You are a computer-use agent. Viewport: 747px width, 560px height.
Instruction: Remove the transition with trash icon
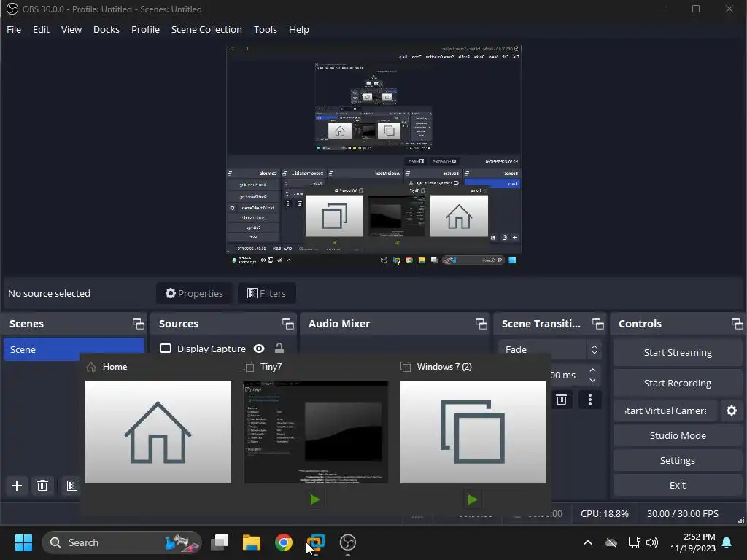click(561, 400)
